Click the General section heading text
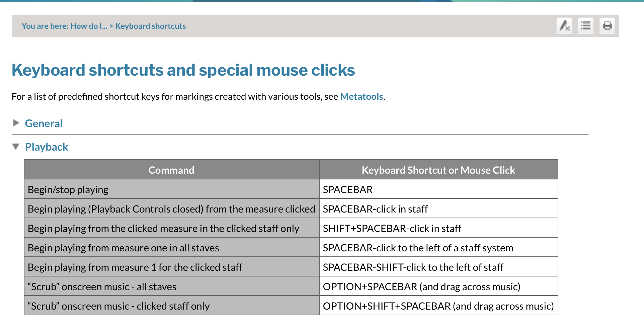Image resolution: width=644 pixels, height=326 pixels. click(44, 124)
